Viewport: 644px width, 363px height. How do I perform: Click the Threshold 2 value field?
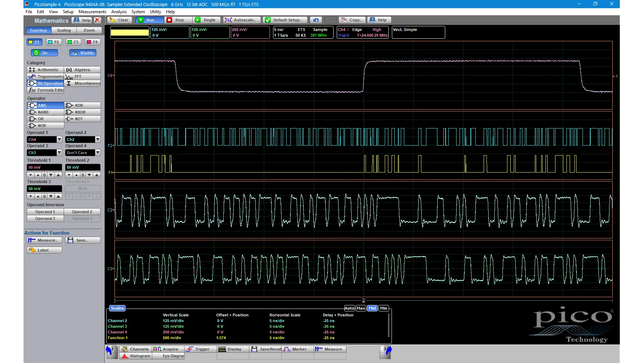click(x=83, y=167)
